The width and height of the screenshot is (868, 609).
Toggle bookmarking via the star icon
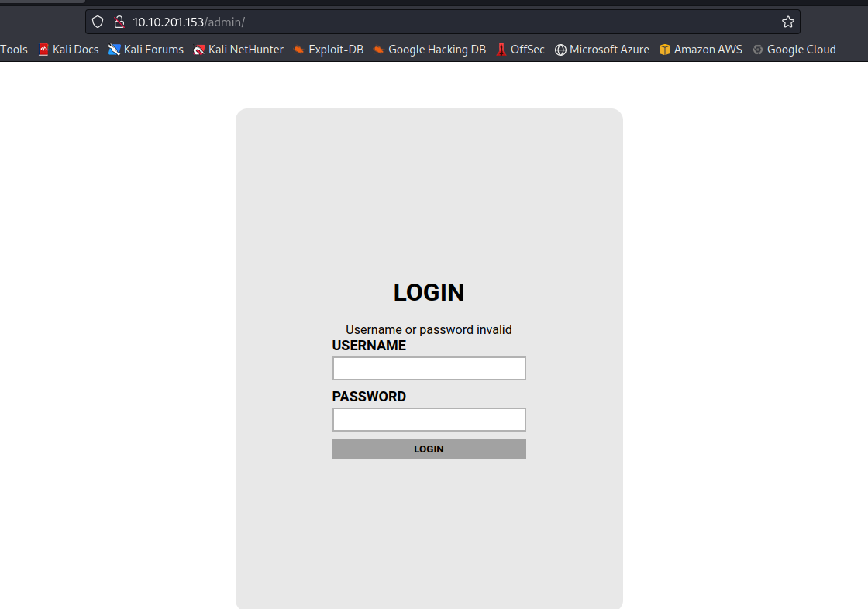click(x=788, y=22)
